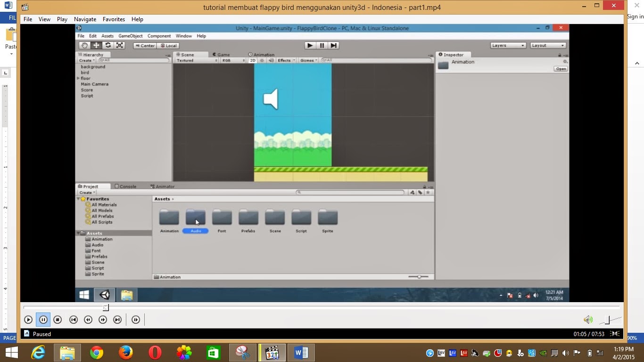Skip to previous track in media player
Image resolution: width=644 pixels, height=362 pixels.
(x=73, y=320)
